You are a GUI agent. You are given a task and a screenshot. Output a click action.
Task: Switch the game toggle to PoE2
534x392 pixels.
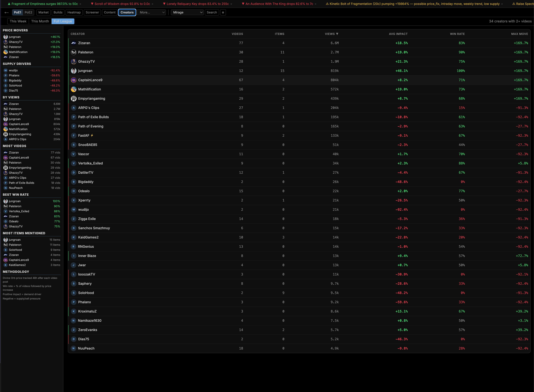[28, 12]
